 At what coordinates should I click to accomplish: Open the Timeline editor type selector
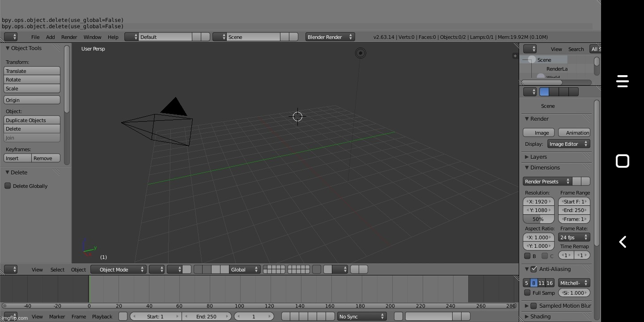(11, 316)
